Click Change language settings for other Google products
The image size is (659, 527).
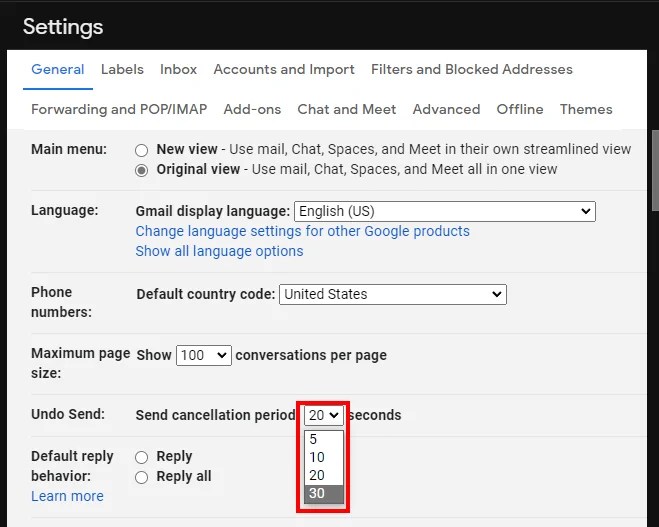pyautogui.click(x=302, y=231)
